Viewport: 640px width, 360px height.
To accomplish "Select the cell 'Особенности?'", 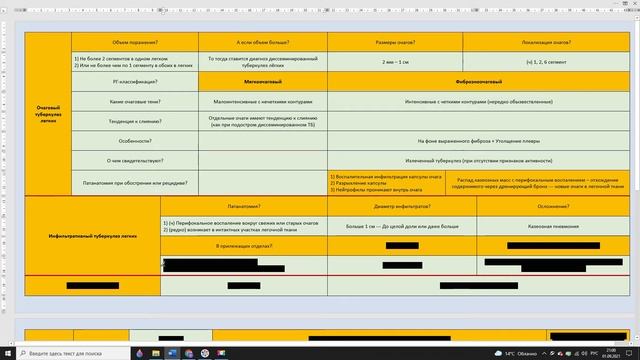I will point(135,141).
